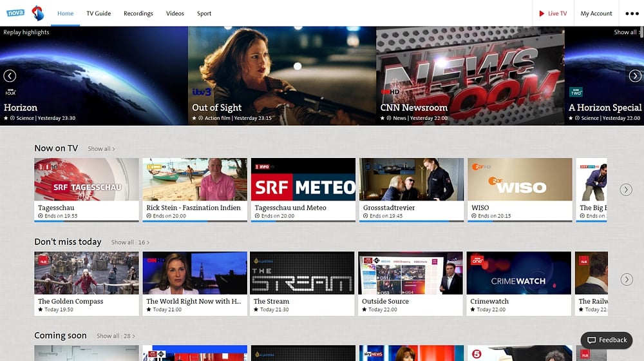The width and height of the screenshot is (644, 361).
Task: Click the 'Don't miss today' section heading
Action: click(x=68, y=242)
